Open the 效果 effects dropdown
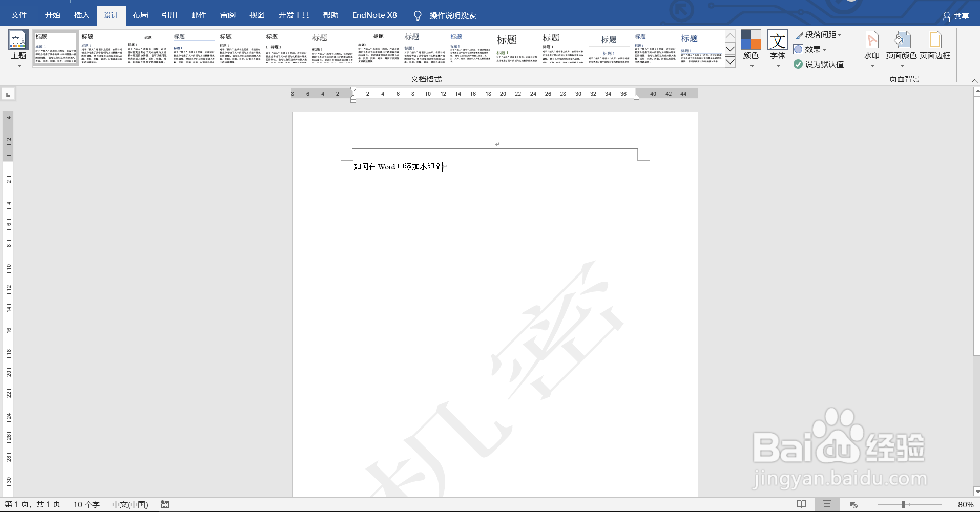This screenshot has height=512, width=980. 810,49
